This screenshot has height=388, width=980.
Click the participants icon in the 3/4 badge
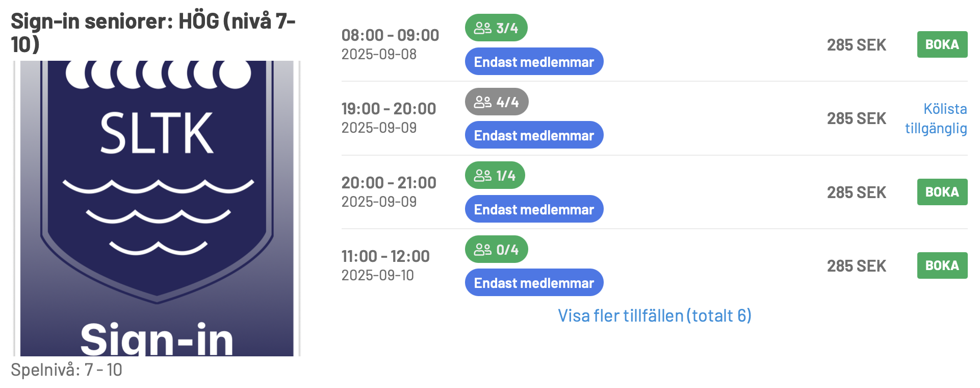click(x=482, y=28)
